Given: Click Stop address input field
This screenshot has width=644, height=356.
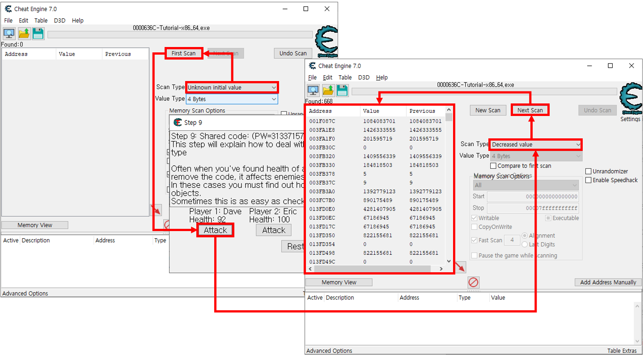Looking at the screenshot, I should [x=533, y=208].
